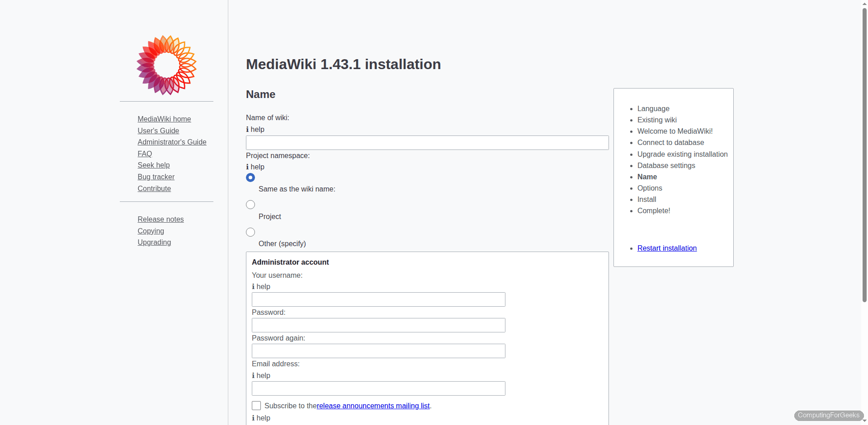Click the ComputingForGeeks watermark badge
868x425 pixels.
829,416
